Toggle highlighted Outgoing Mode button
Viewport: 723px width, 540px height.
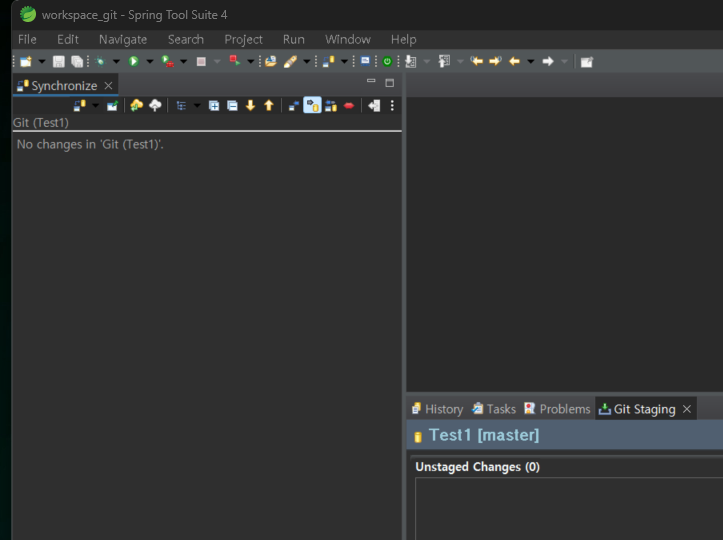(x=312, y=106)
